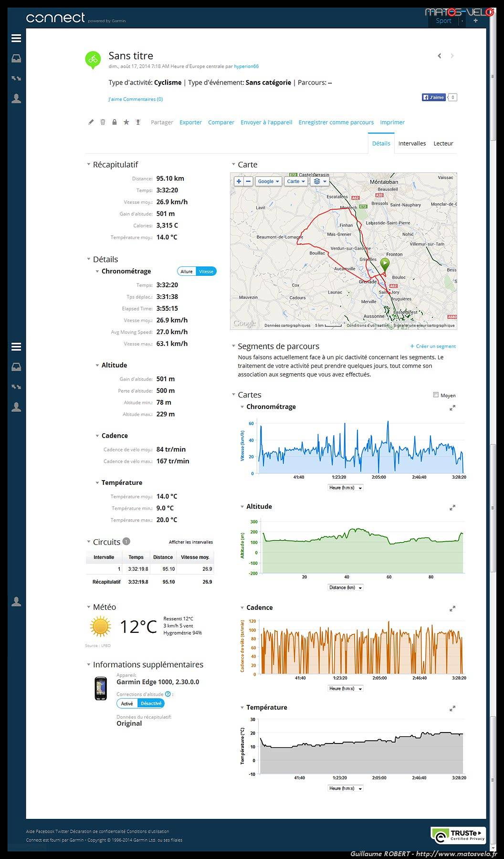The width and height of the screenshot is (504, 859).
Task: Click the green start marker on map
Action: coord(385,264)
